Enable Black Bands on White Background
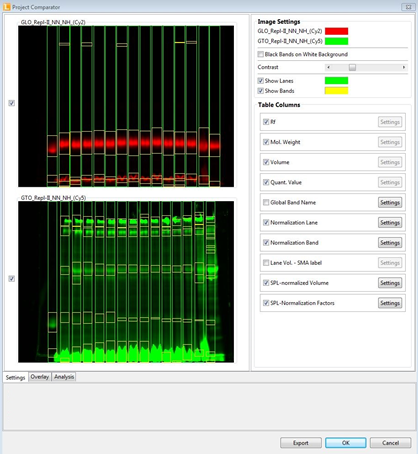The height and width of the screenshot is (454, 418). click(261, 54)
